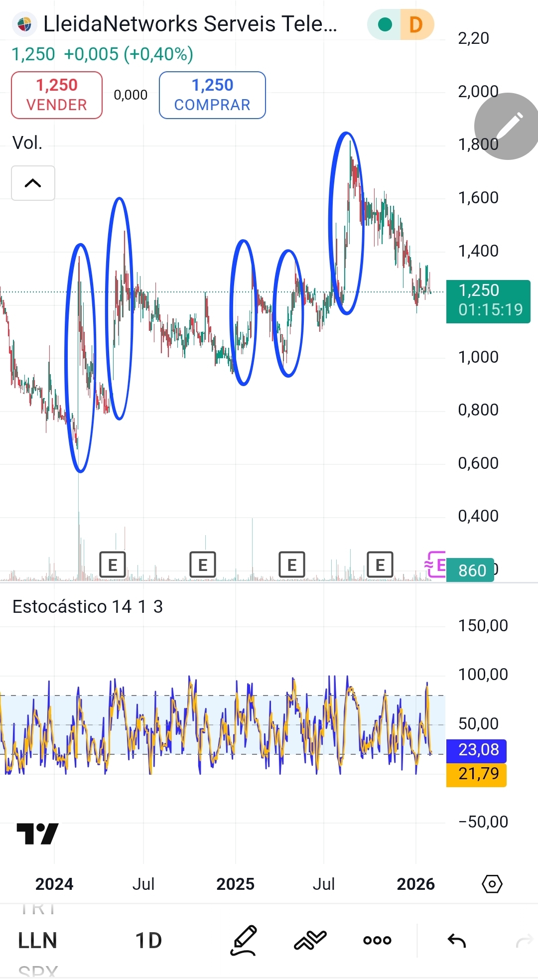Open the three-circles more menu

(377, 941)
